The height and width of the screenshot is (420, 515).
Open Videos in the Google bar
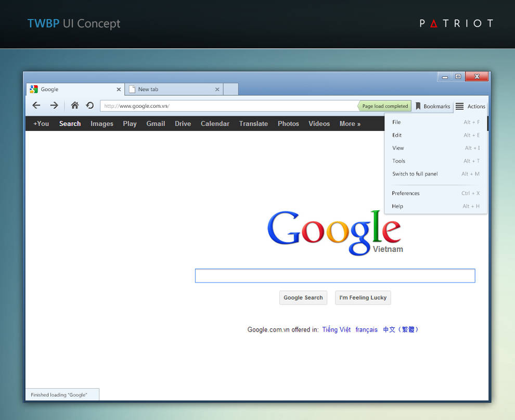(319, 123)
